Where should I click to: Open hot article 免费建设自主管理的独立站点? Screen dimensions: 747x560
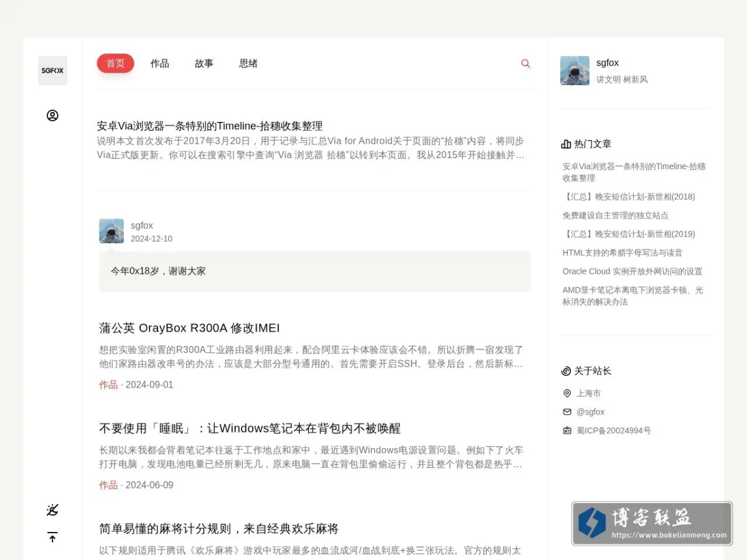616,215
